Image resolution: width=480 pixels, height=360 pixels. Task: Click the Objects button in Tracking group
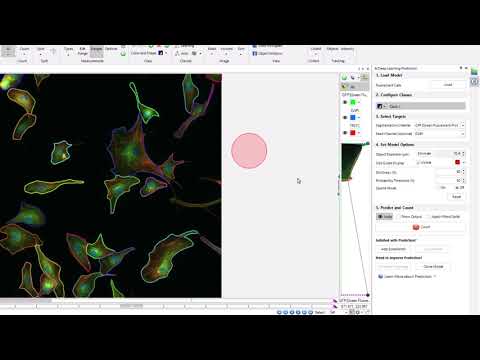pos(332,49)
